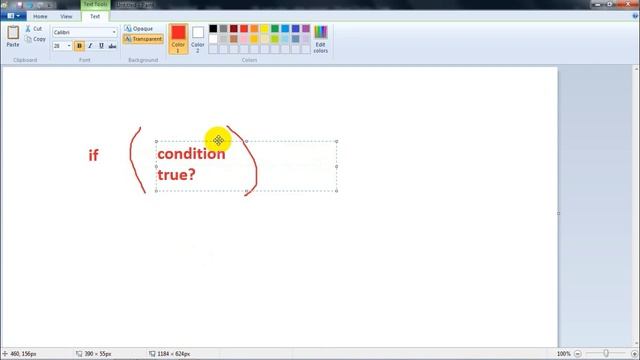Pick the brown color swatch
This screenshot has width=640, height=360.
233,39
